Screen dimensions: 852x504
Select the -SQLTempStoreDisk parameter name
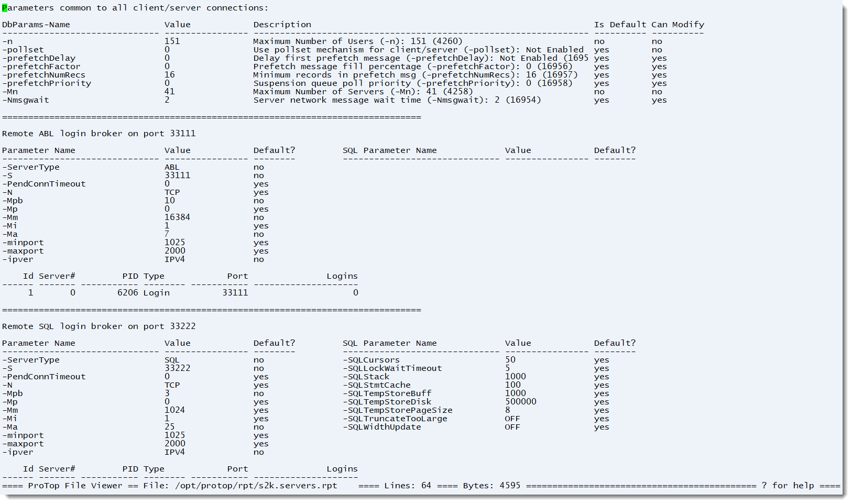[x=387, y=402]
